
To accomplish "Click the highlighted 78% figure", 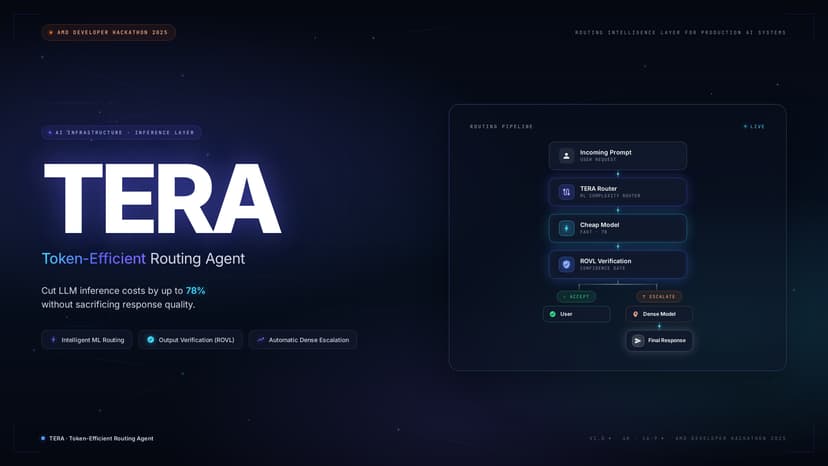I will click(195, 291).
